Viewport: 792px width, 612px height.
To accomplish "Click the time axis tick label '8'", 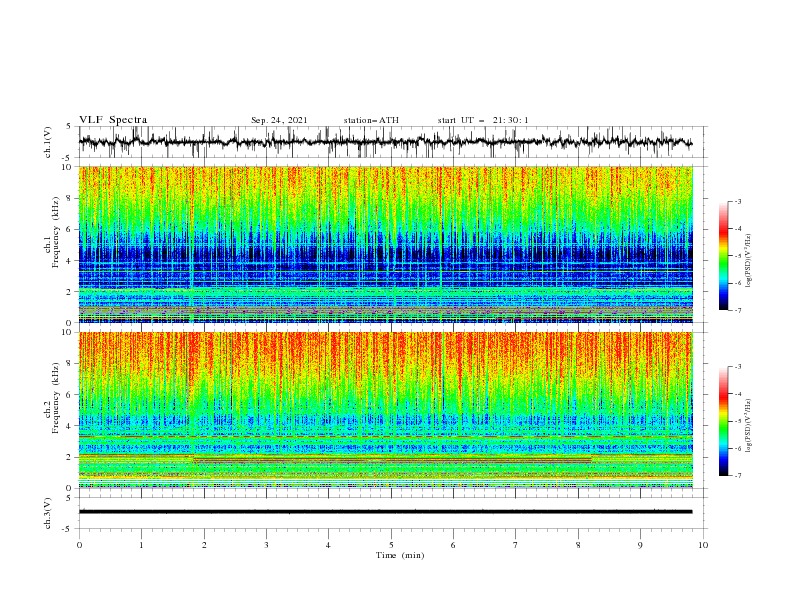I will coord(578,545).
